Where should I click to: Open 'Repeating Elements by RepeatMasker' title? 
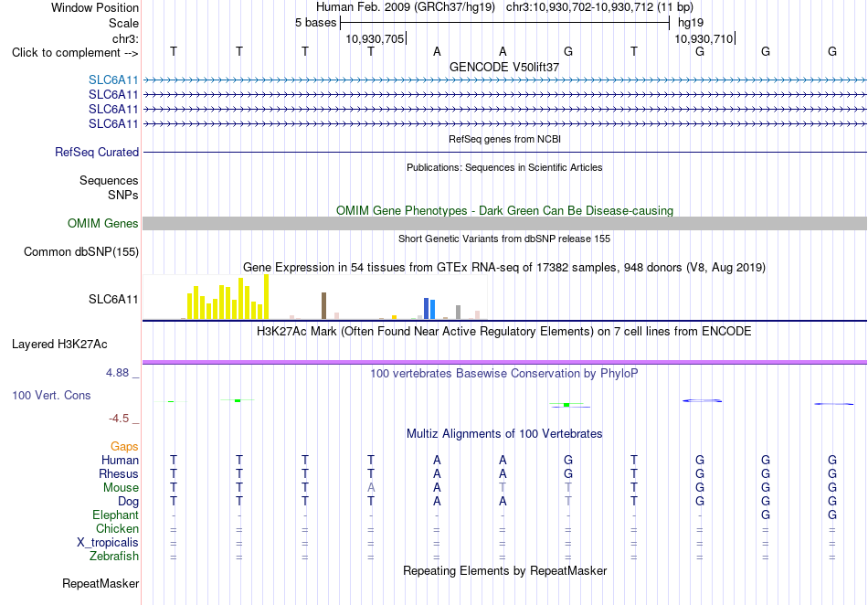(x=505, y=570)
